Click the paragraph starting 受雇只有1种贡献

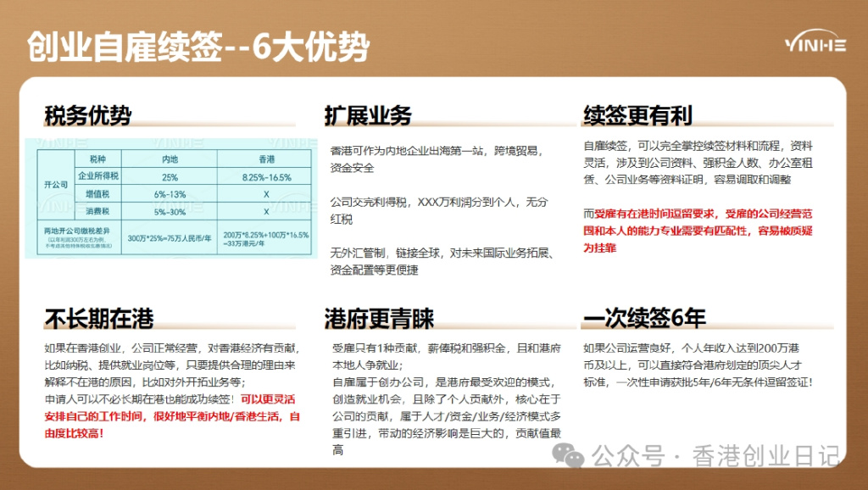pyautogui.click(x=446, y=357)
